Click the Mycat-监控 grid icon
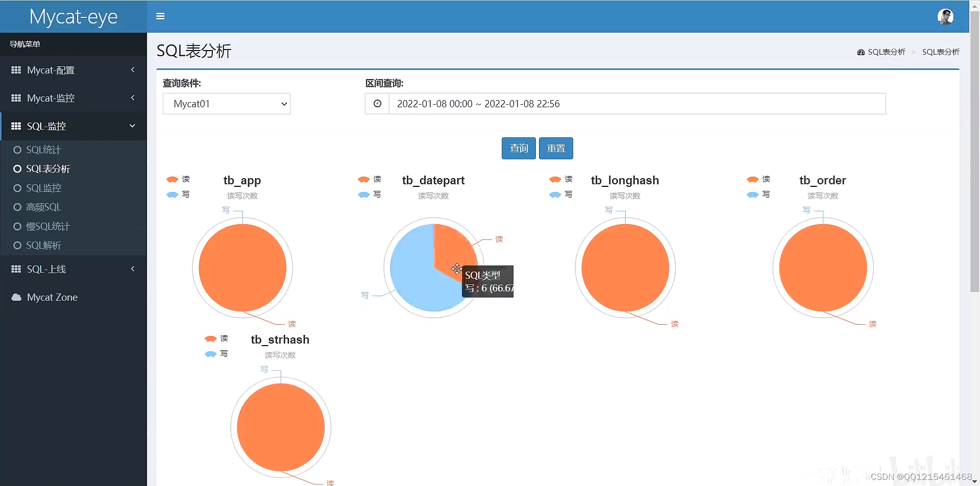980x486 pixels. pos(16,98)
